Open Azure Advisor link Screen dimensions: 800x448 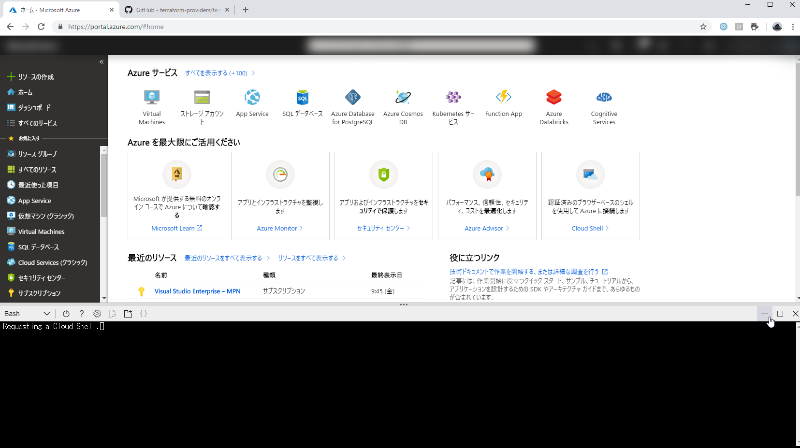point(487,229)
